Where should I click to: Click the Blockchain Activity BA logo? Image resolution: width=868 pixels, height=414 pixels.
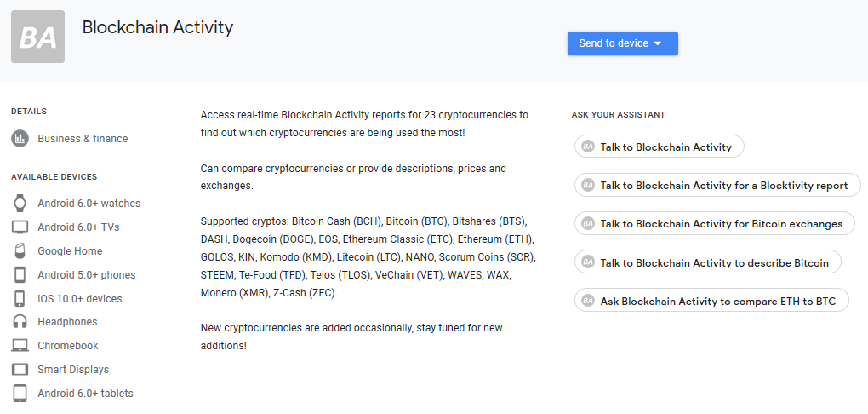37,37
